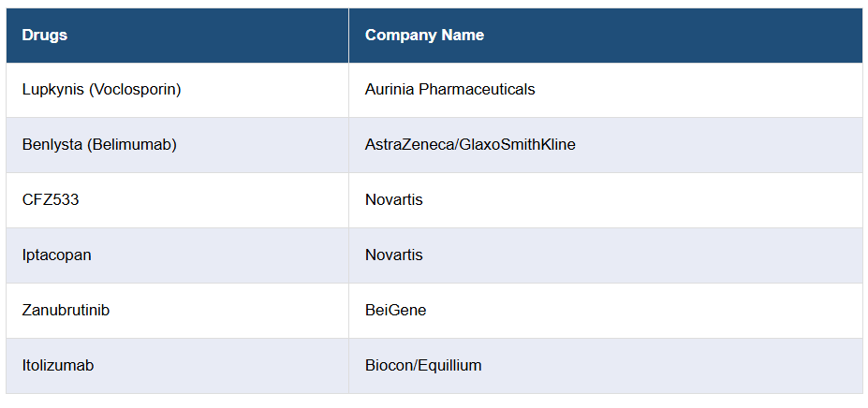
Task: Click Novartis in the Iptacopan row
Action: 393,255
